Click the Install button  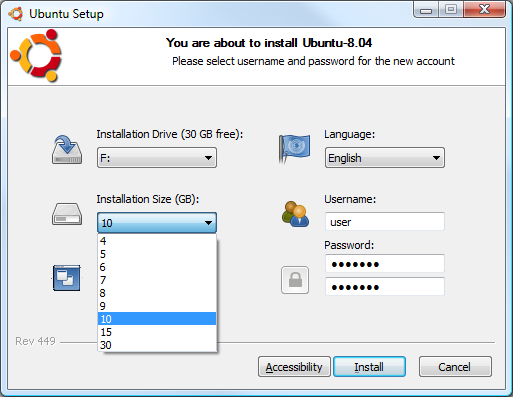click(x=369, y=367)
